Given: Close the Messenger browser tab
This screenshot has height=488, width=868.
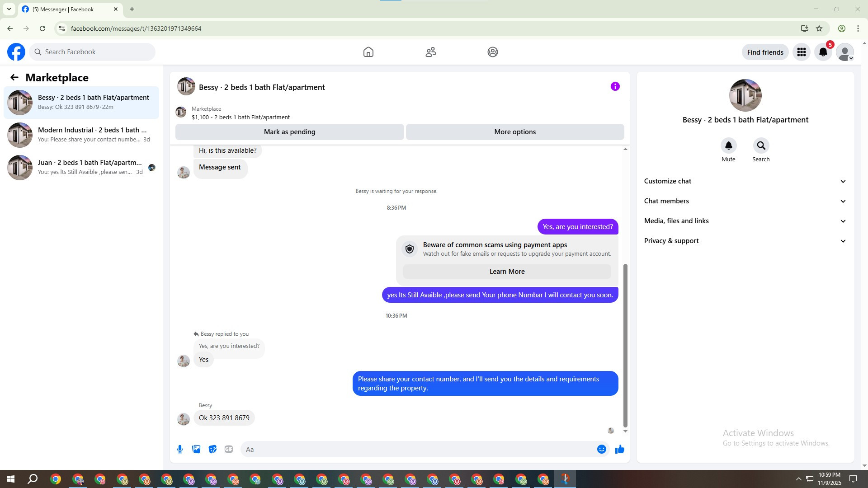Looking at the screenshot, I should click(116, 9).
